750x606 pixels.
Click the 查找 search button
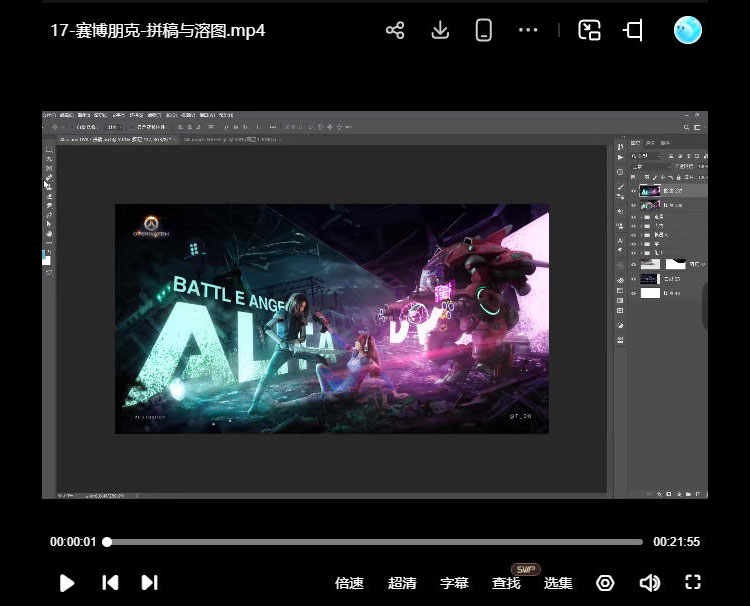pyautogui.click(x=506, y=583)
